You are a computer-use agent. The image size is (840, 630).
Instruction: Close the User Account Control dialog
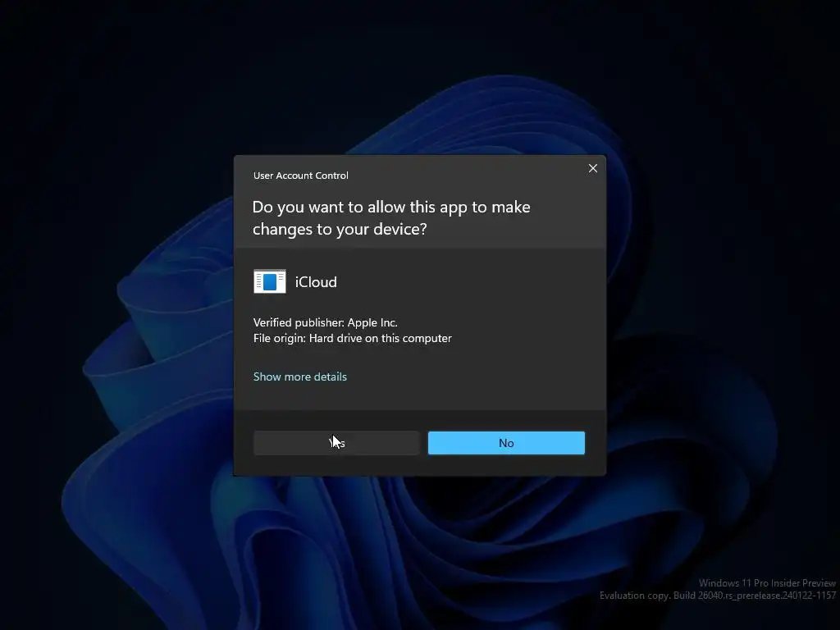coord(592,168)
